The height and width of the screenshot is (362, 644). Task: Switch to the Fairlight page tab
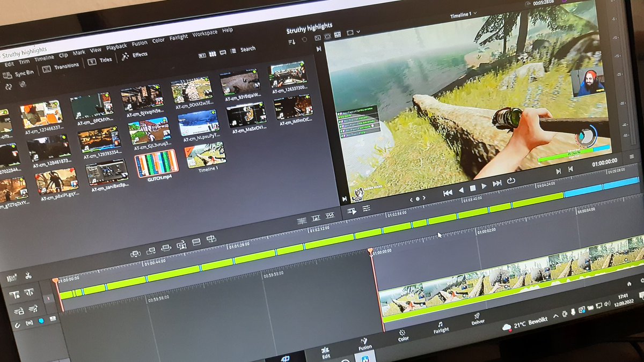(x=441, y=327)
